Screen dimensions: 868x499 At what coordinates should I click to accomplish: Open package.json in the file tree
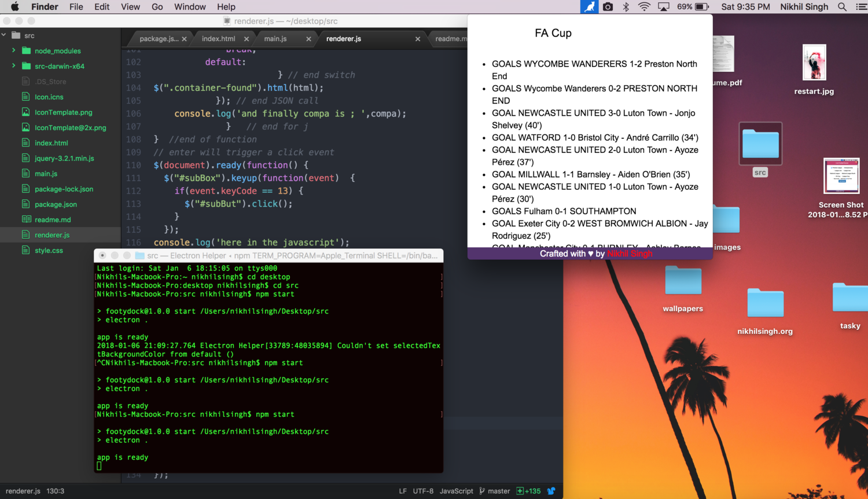pyautogui.click(x=56, y=204)
